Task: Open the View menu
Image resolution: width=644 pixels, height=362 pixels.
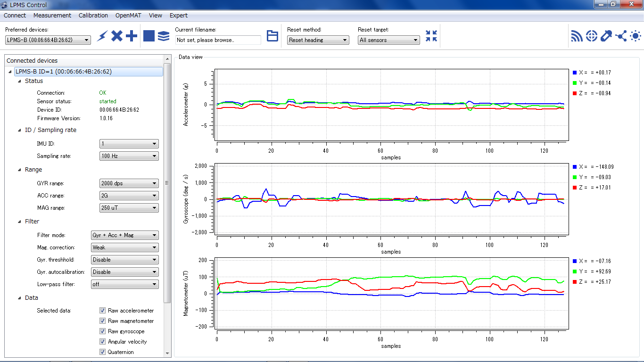Action: tap(156, 15)
